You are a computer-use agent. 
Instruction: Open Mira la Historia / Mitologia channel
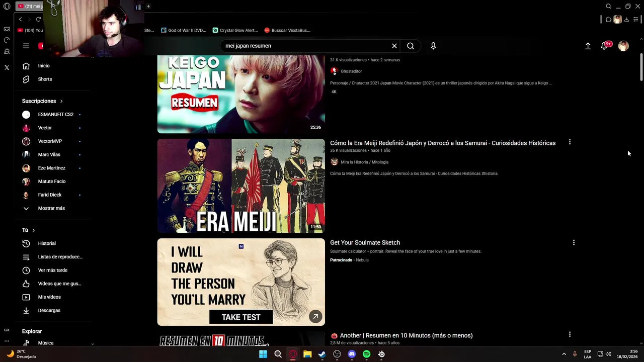[x=364, y=162]
